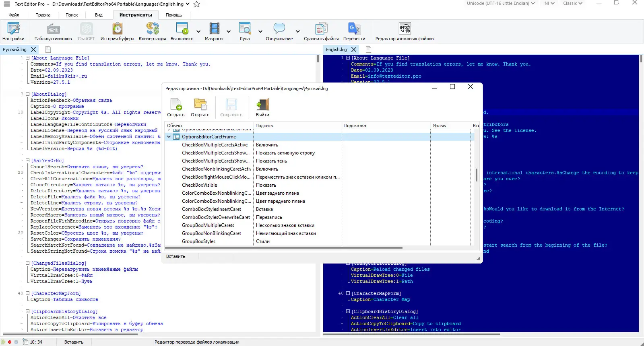
Task: Open the Макросы dropdown arrow
Action: coord(229,31)
